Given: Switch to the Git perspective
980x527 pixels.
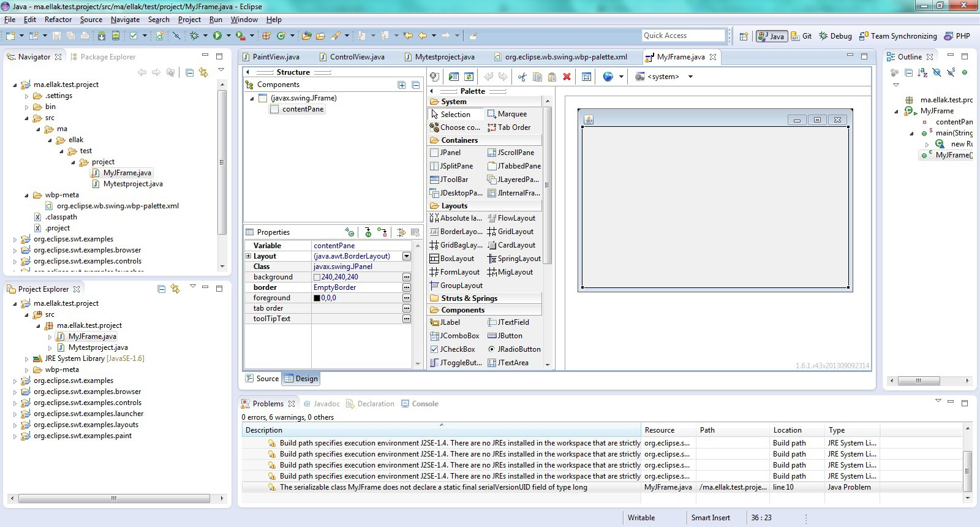Looking at the screenshot, I should tap(802, 36).
